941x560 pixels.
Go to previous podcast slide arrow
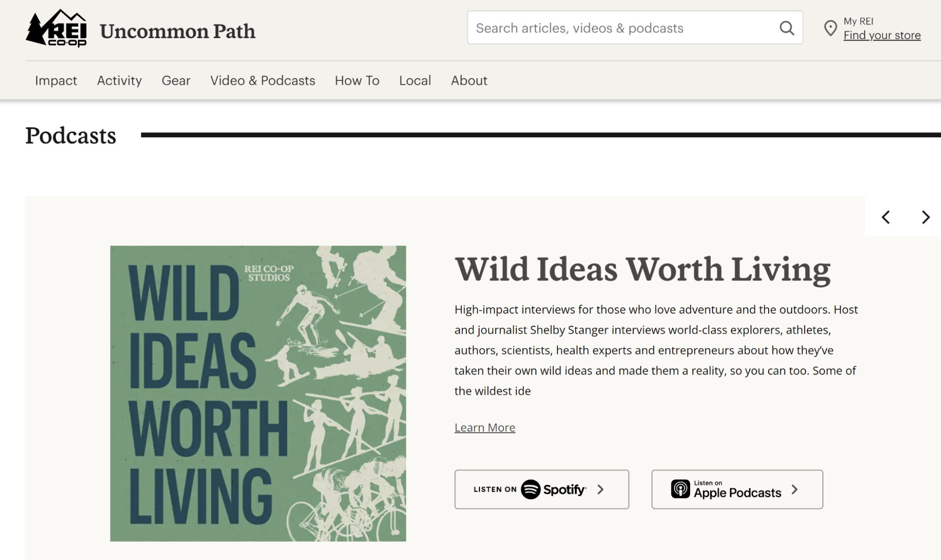coord(885,217)
